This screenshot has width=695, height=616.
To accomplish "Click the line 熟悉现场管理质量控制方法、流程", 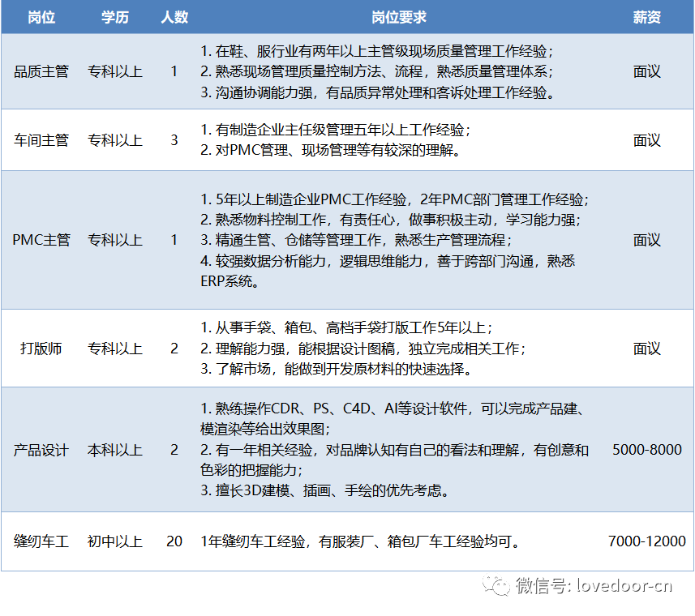I will (377, 71).
